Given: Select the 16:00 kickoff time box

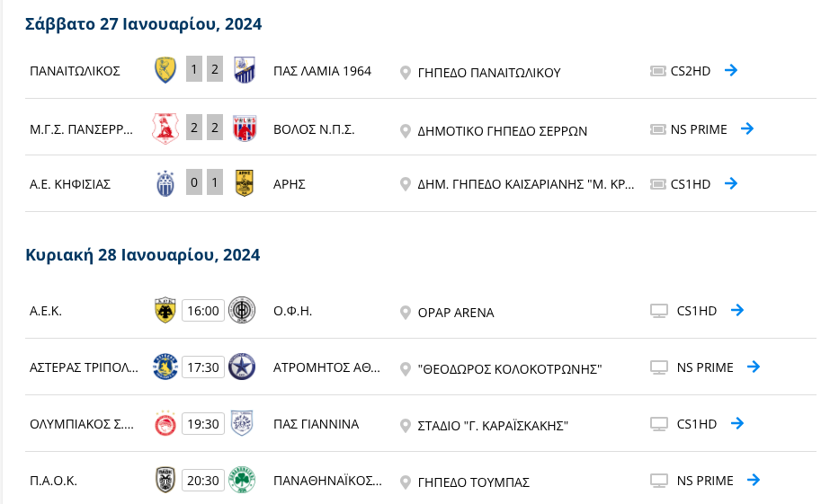Looking at the screenshot, I should [203, 311].
